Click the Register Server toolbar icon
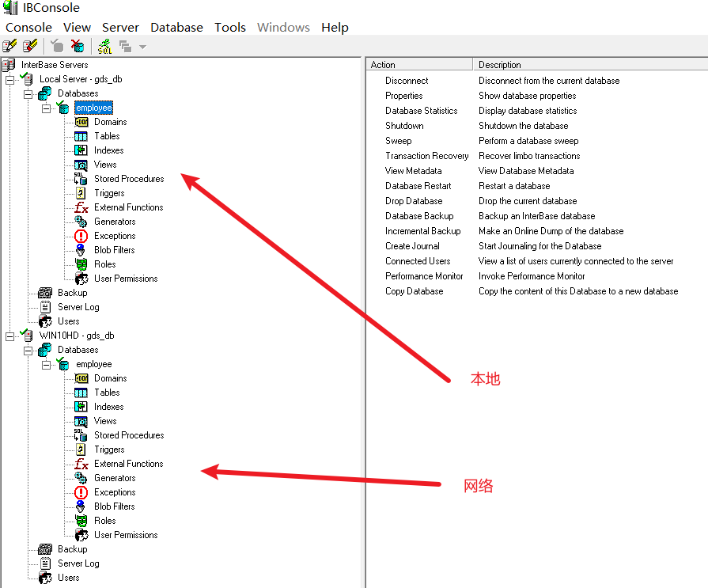This screenshot has width=708, height=588. tap(9, 46)
